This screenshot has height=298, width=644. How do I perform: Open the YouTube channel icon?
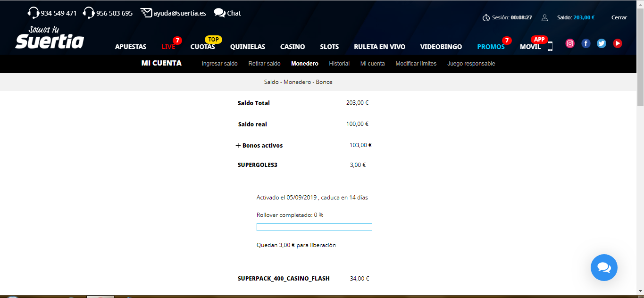[618, 43]
